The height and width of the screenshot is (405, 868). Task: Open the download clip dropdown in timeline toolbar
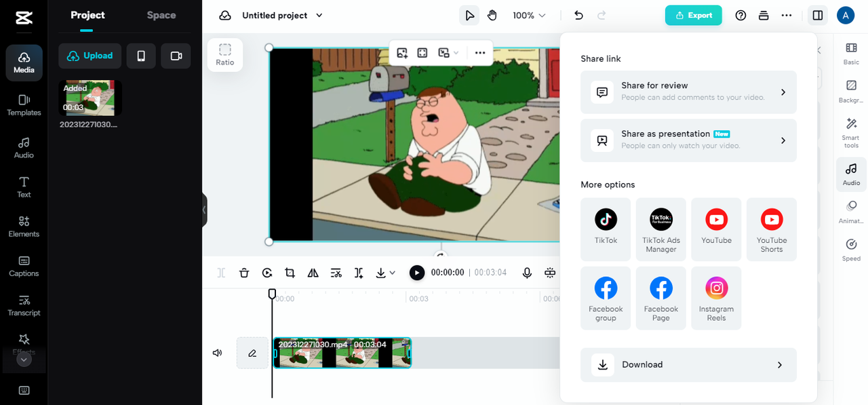[x=385, y=273]
